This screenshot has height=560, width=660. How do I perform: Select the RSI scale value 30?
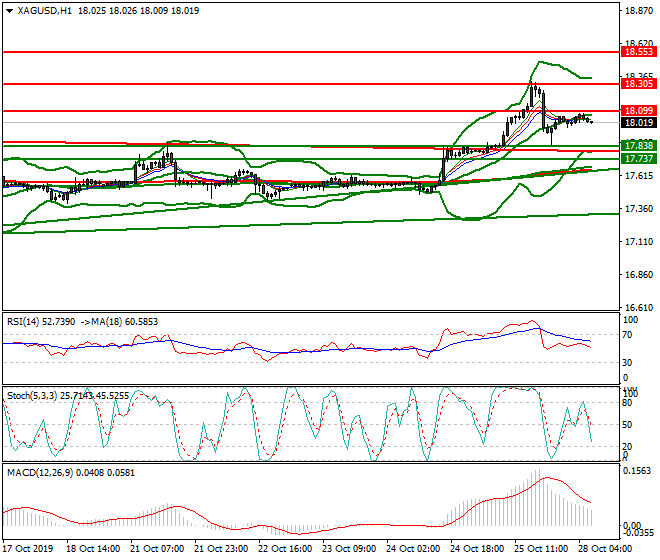[627, 363]
